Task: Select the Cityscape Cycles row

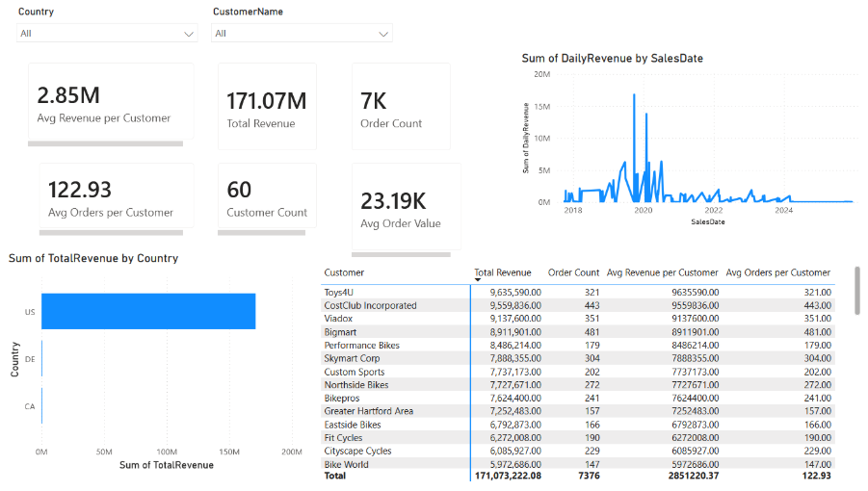Action: click(578, 451)
